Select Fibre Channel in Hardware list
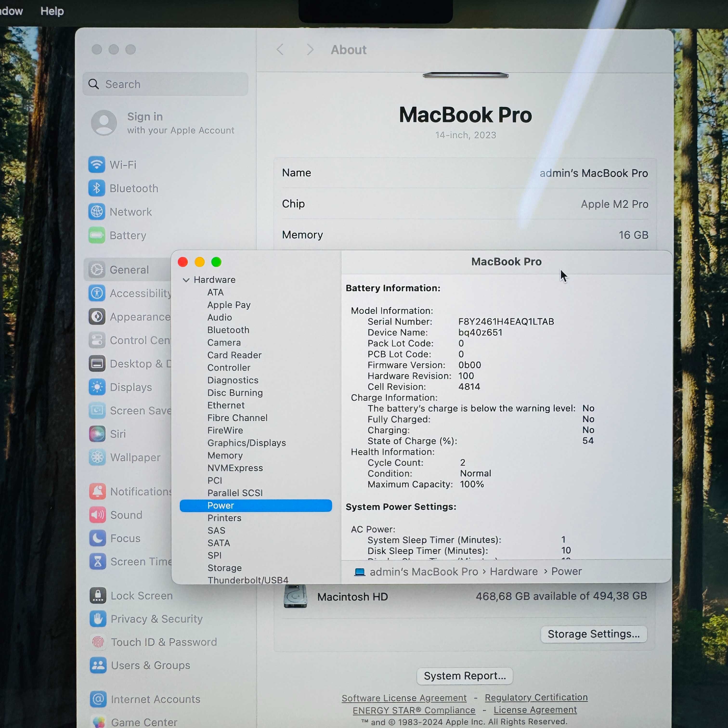728x728 pixels. tap(237, 418)
